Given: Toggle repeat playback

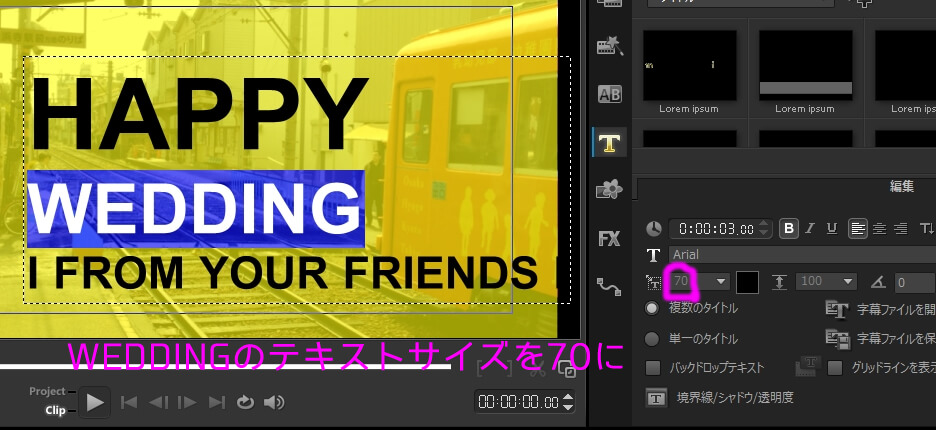Looking at the screenshot, I should point(245,403).
